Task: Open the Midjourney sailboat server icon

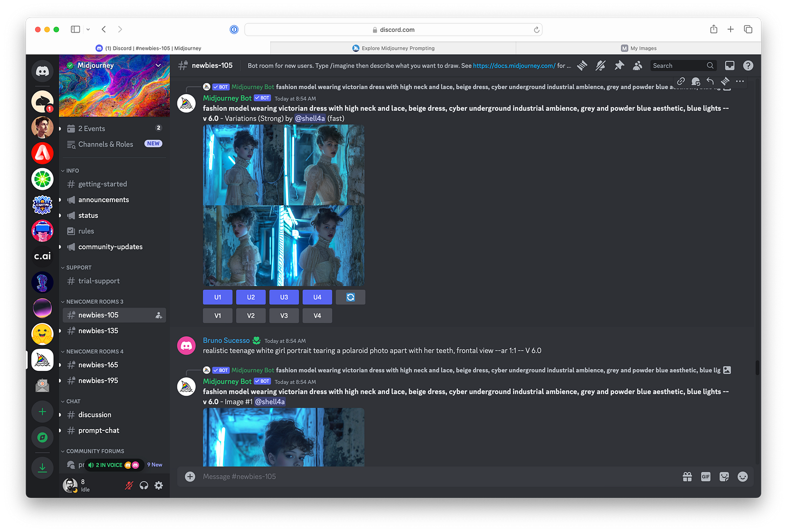Action: click(42, 360)
